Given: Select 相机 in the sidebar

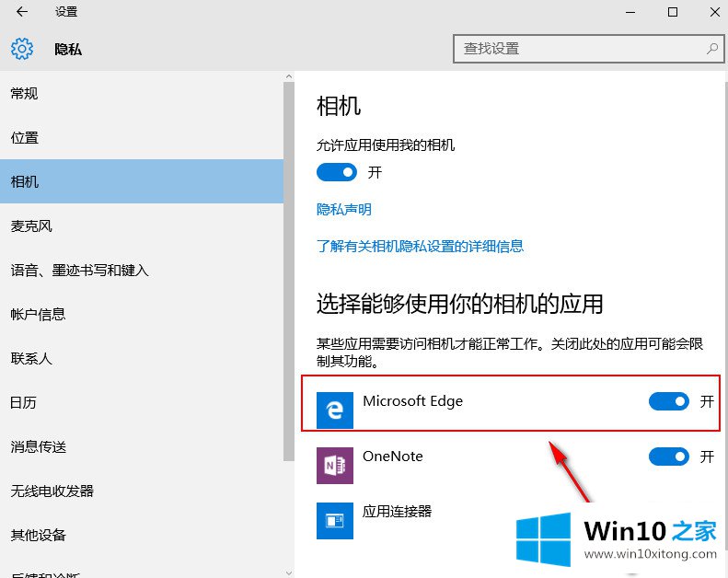Looking at the screenshot, I should [x=142, y=181].
